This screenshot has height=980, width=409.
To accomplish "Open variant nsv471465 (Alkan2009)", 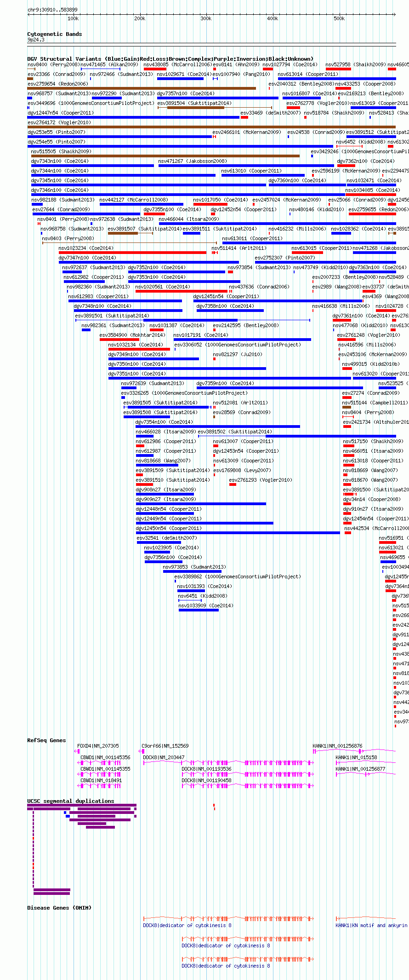I will pos(109,64).
